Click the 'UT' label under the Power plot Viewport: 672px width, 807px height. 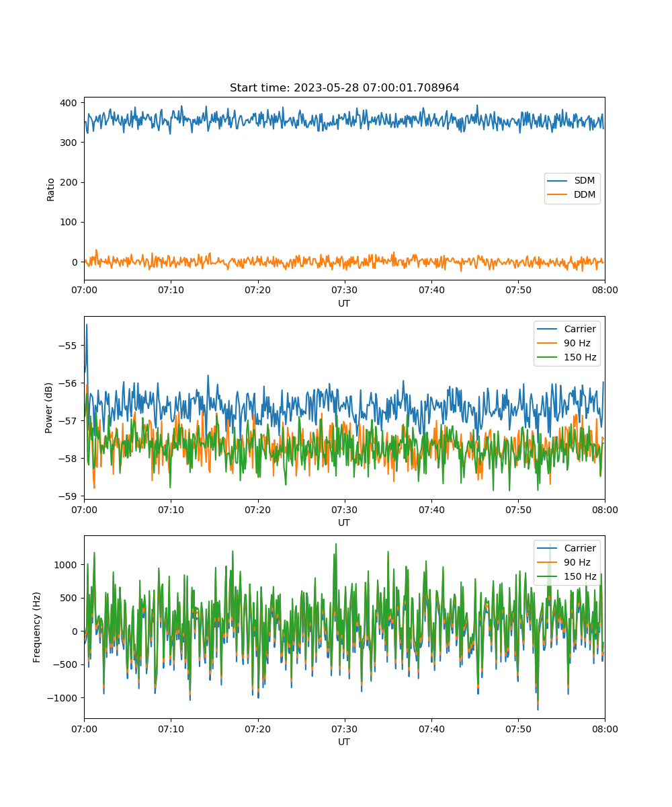click(x=344, y=523)
